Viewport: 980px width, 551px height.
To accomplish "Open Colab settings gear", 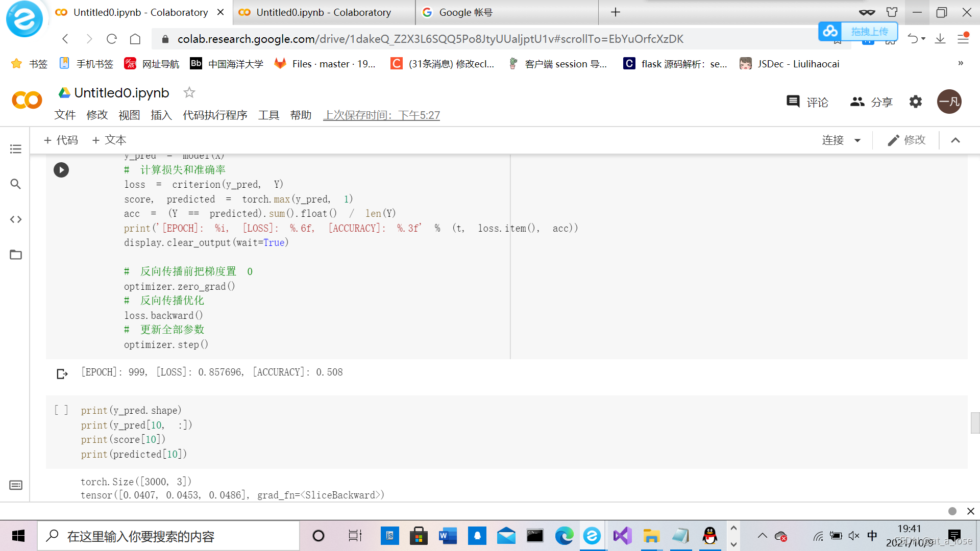I will 916,102.
